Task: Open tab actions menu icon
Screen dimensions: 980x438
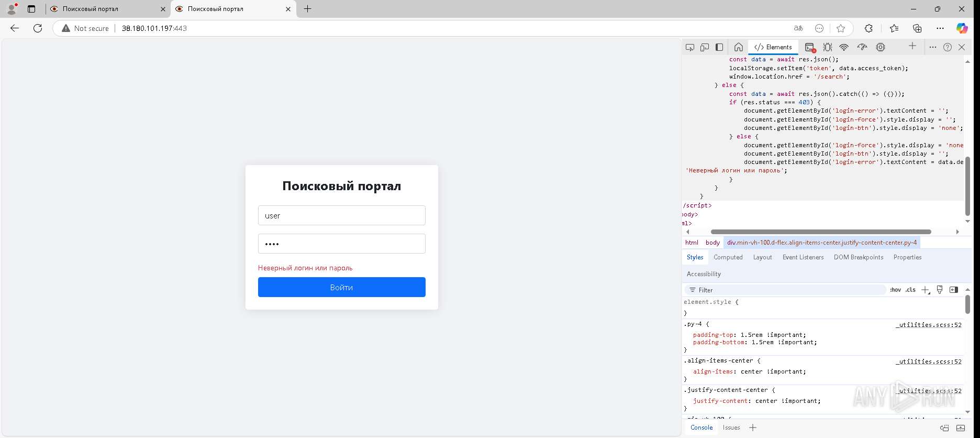Action: (x=31, y=9)
